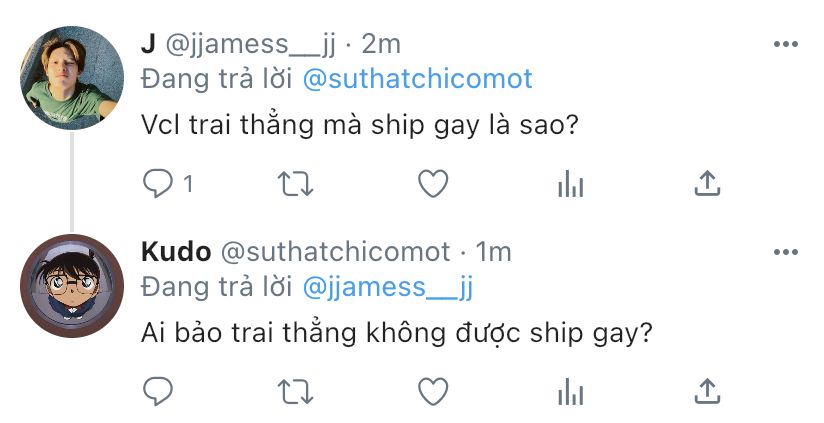
Task: Open more options menu on Kudo's tweet
Action: 786,252
